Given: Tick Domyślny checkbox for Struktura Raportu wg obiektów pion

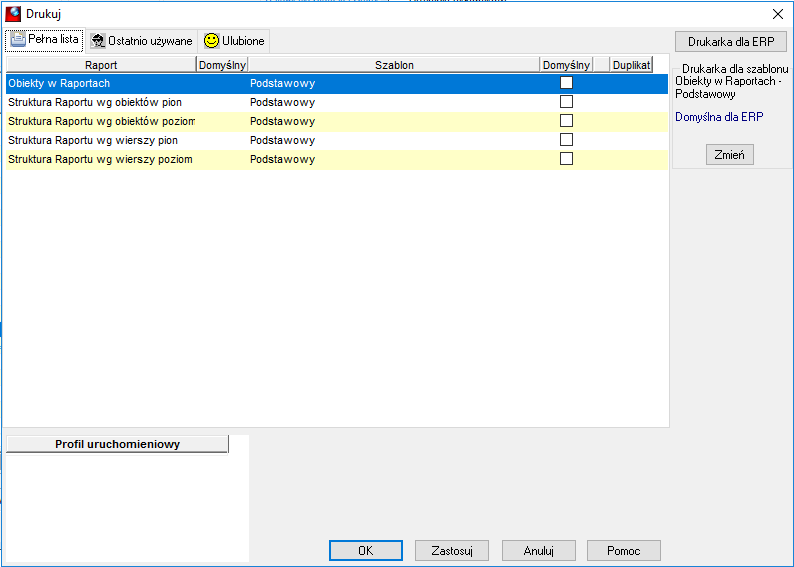Looking at the screenshot, I should tap(566, 102).
